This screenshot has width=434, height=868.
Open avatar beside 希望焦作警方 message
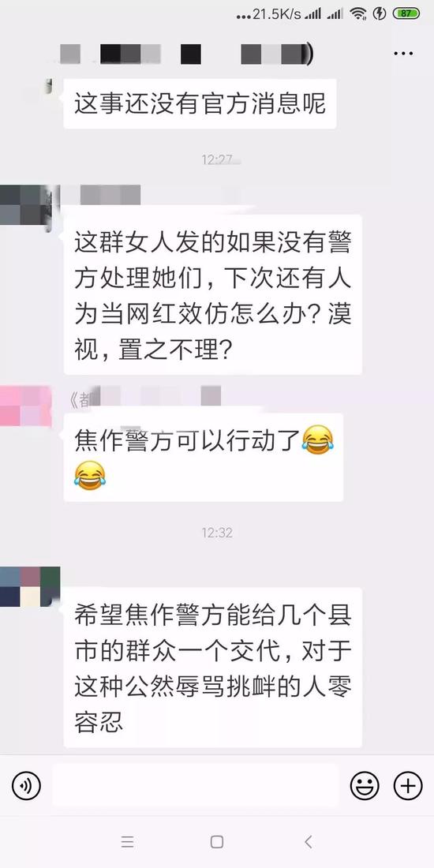[29, 587]
